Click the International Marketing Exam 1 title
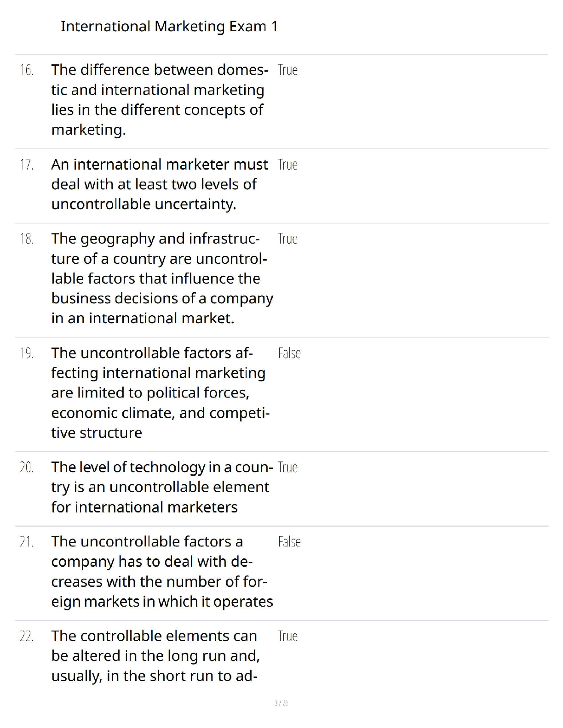 coord(169,27)
